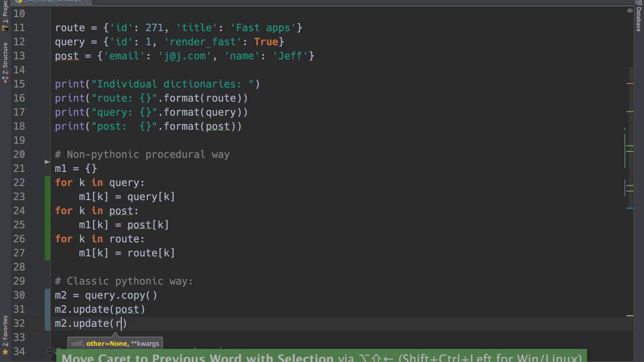Click 'for k in post:' on line 24
The image size is (644, 362).
pyautogui.click(x=97, y=211)
